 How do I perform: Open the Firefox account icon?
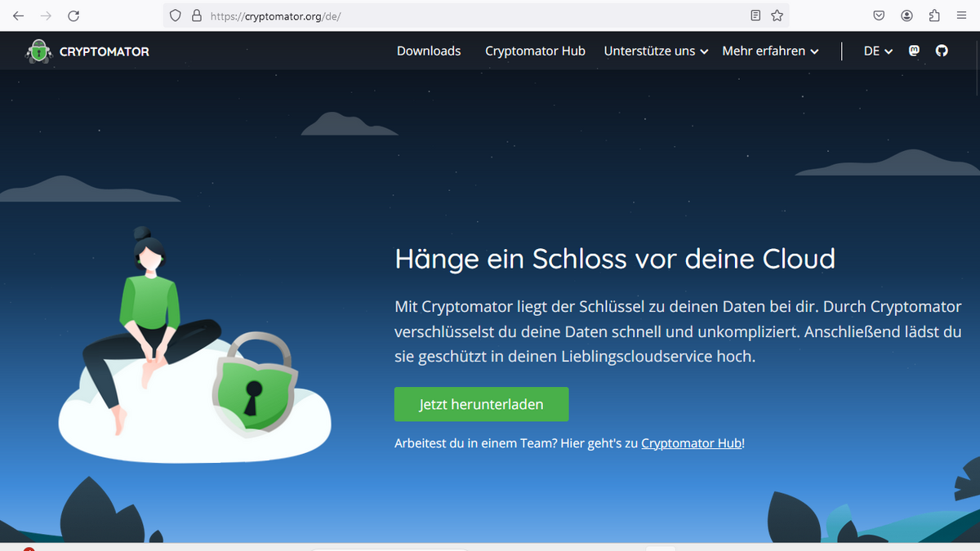[906, 16]
